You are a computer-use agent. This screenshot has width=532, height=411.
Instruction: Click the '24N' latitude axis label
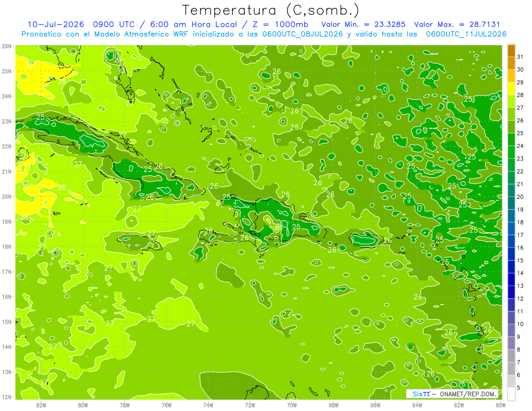[7, 96]
